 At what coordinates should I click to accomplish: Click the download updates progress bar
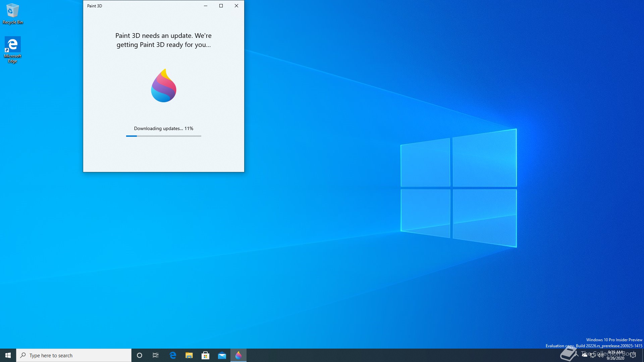164,136
